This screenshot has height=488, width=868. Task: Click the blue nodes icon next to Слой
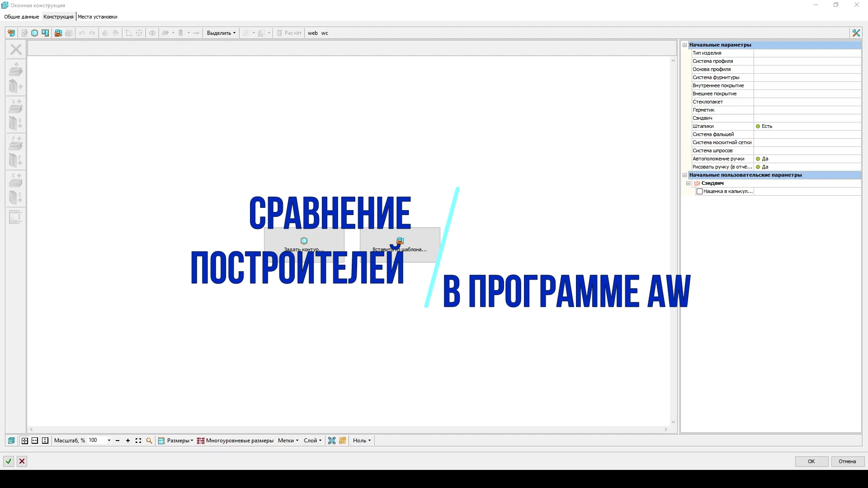[332, 441]
